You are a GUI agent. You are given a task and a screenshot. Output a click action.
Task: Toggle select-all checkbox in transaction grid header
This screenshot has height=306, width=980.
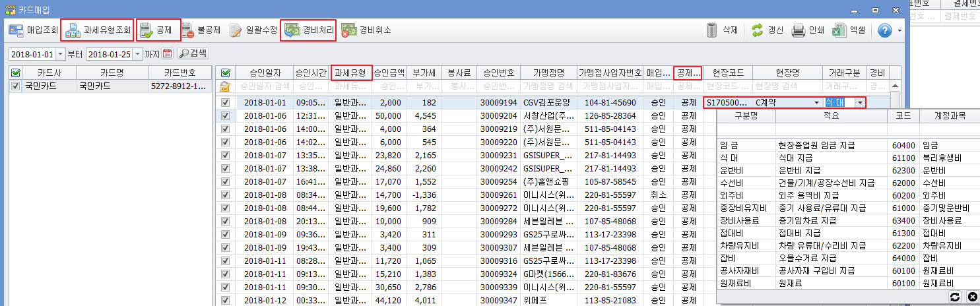[x=225, y=73]
